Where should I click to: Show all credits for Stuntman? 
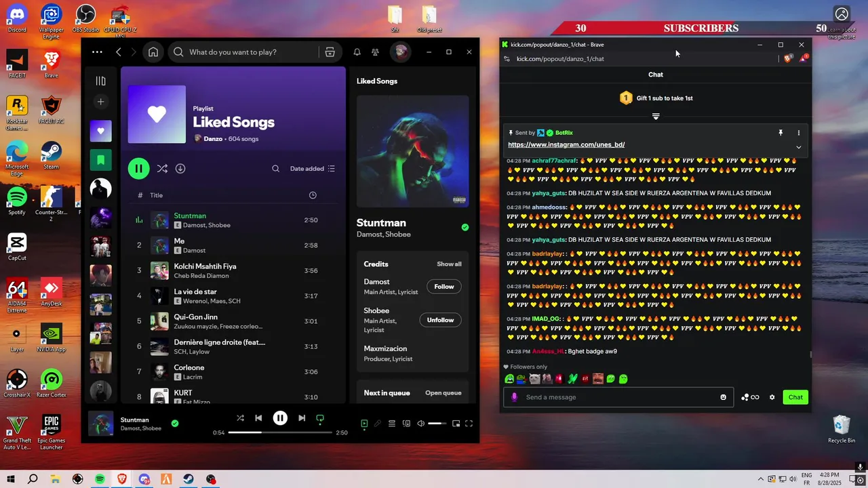point(449,264)
